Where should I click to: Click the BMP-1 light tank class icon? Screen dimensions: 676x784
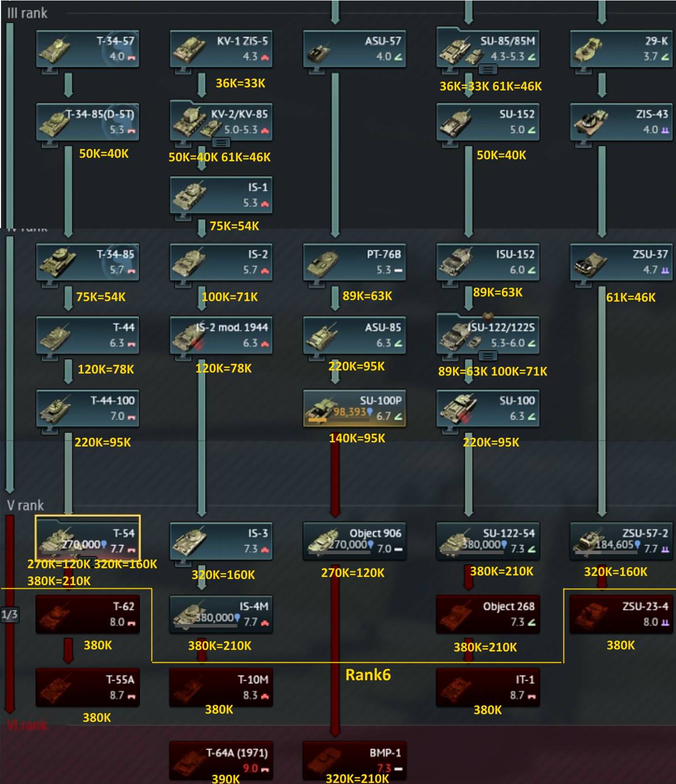click(x=398, y=769)
